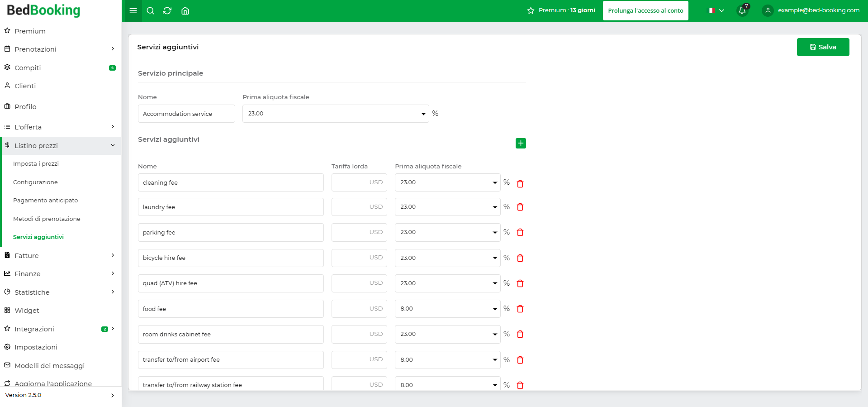Click cleaning fee gross rate field
The image size is (868, 407).
[x=359, y=182]
